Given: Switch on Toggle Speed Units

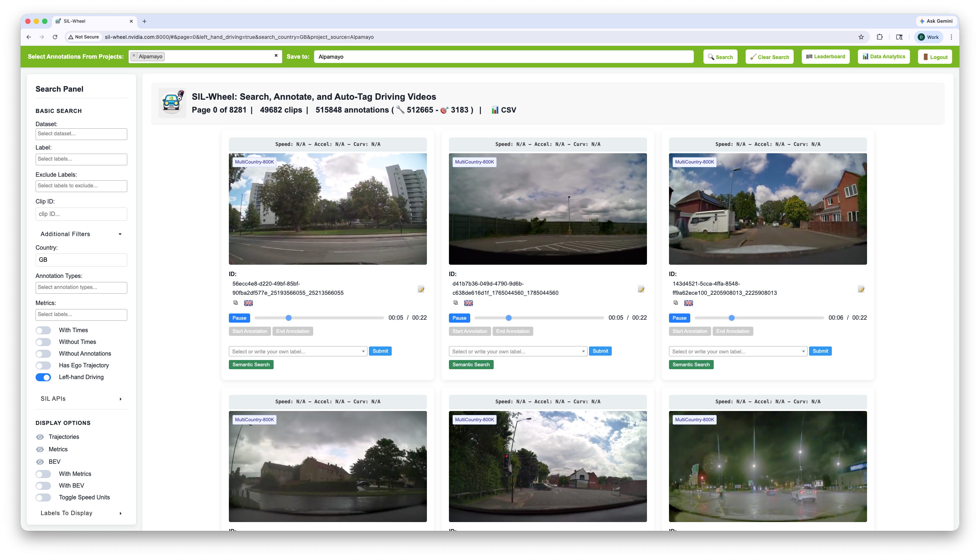Looking at the screenshot, I should tap(43, 498).
